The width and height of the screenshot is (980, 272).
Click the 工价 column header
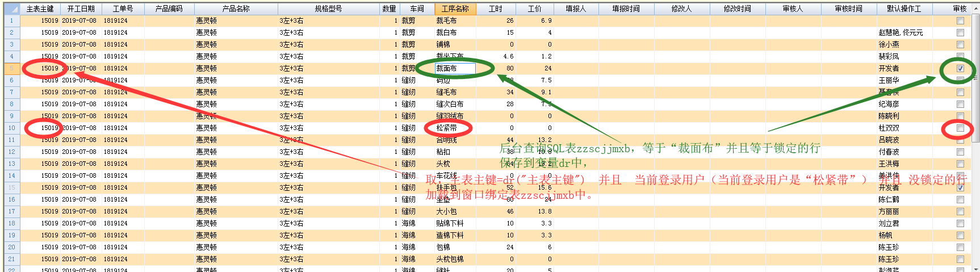coord(534,9)
